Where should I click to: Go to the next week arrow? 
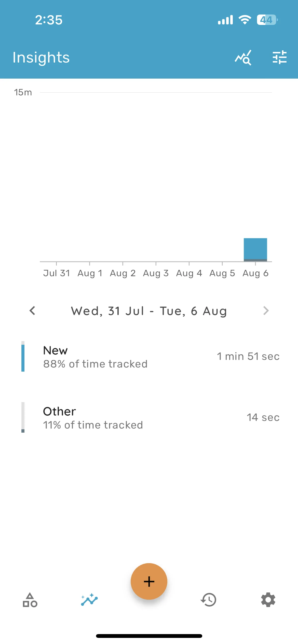click(266, 311)
